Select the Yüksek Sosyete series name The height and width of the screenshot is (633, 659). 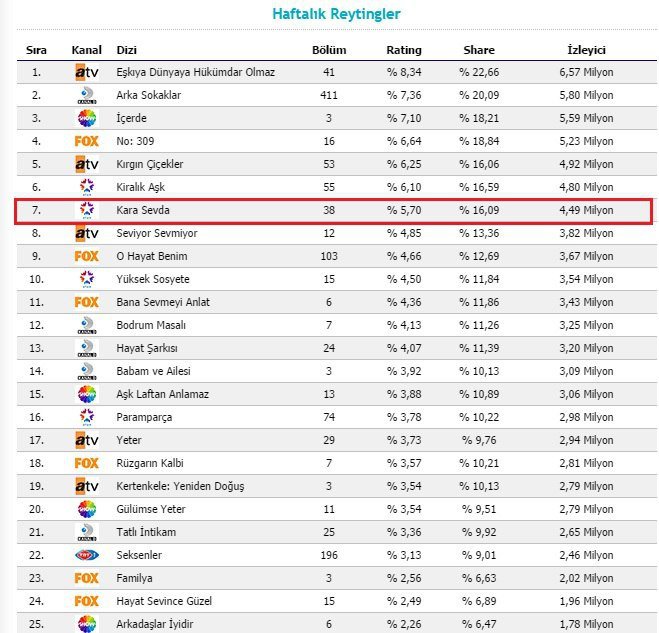[x=153, y=279]
